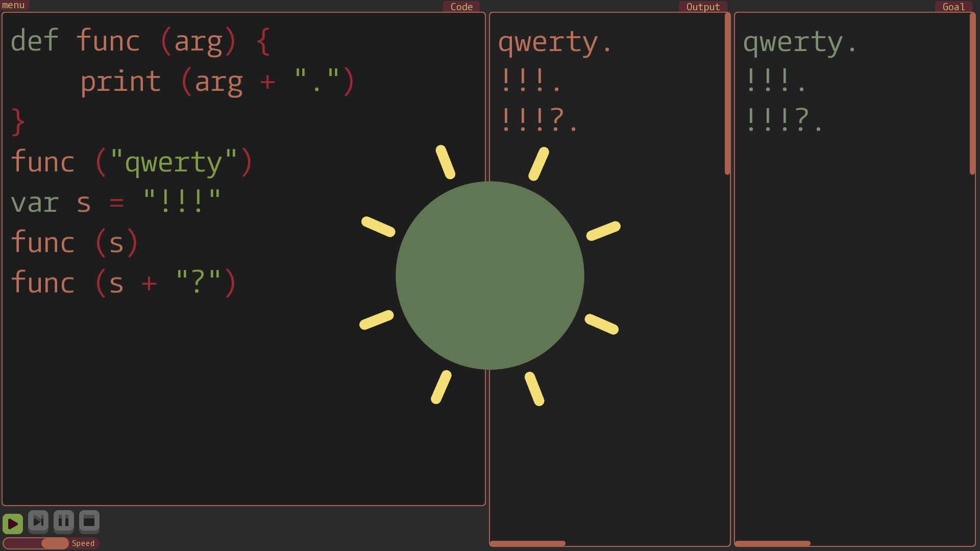The width and height of the screenshot is (980, 551).
Task: Select the Goal panel tab
Action: pyautogui.click(x=953, y=7)
